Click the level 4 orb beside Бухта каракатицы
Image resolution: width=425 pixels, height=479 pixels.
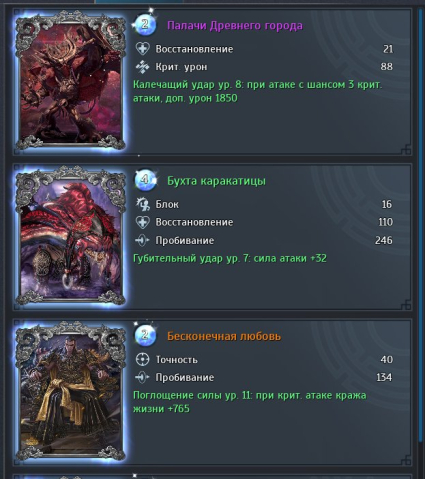145,180
